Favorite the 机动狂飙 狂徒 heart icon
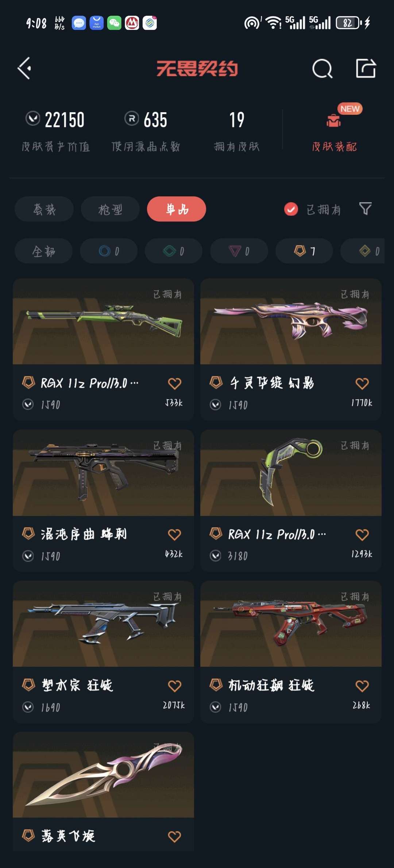 coord(362,686)
